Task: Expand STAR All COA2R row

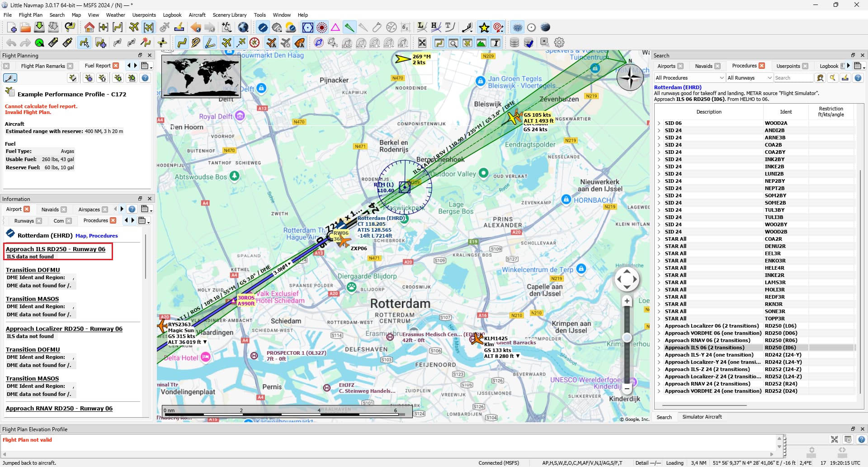Action: [659, 239]
